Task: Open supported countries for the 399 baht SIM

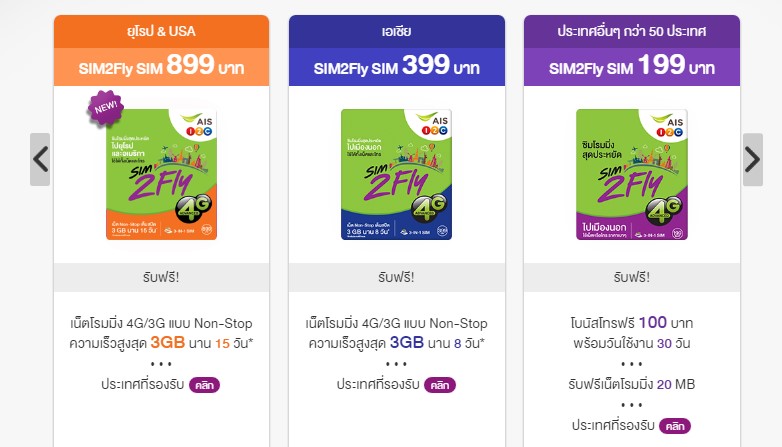Action: coord(440,385)
